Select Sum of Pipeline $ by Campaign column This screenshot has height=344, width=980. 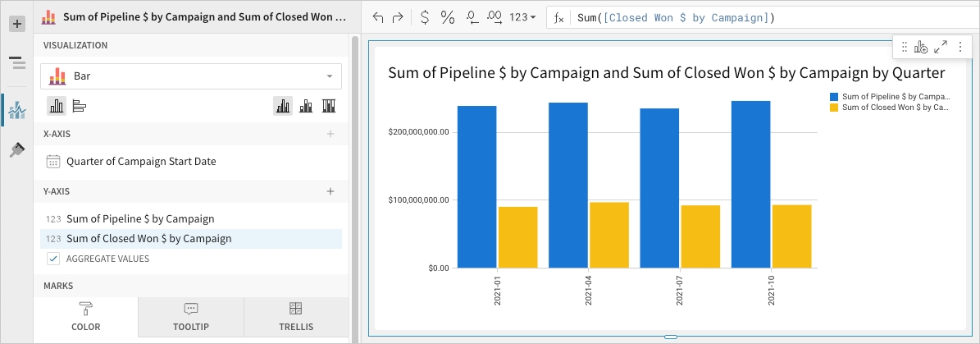coord(140,219)
